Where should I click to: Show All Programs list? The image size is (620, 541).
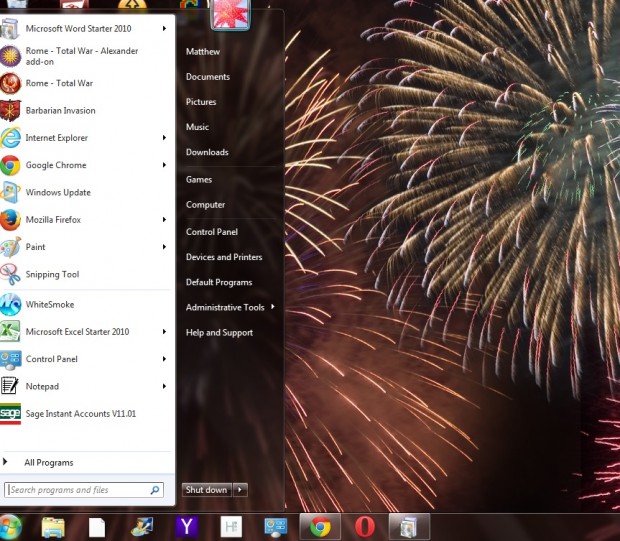49,463
